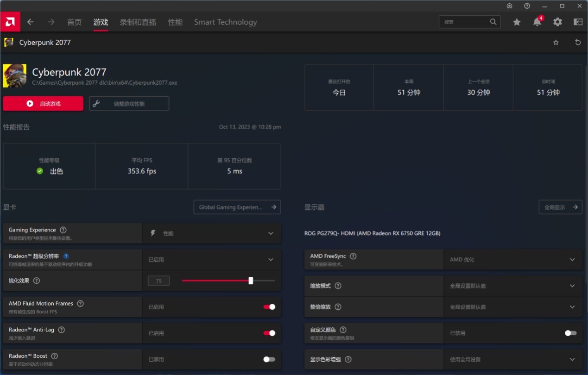Go forward with the right arrow
The height and width of the screenshot is (375, 588).
point(51,22)
